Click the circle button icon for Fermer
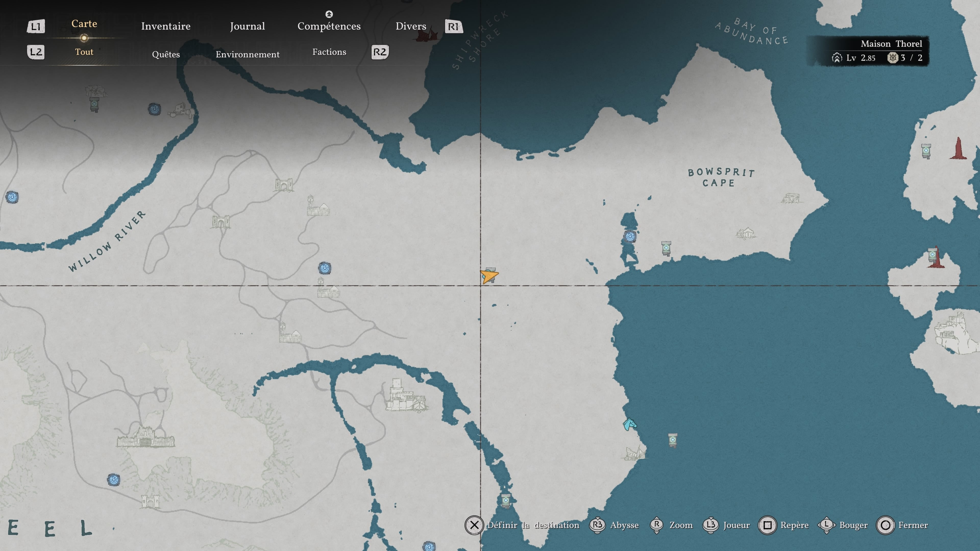This screenshot has height=551, width=980. [x=885, y=525]
